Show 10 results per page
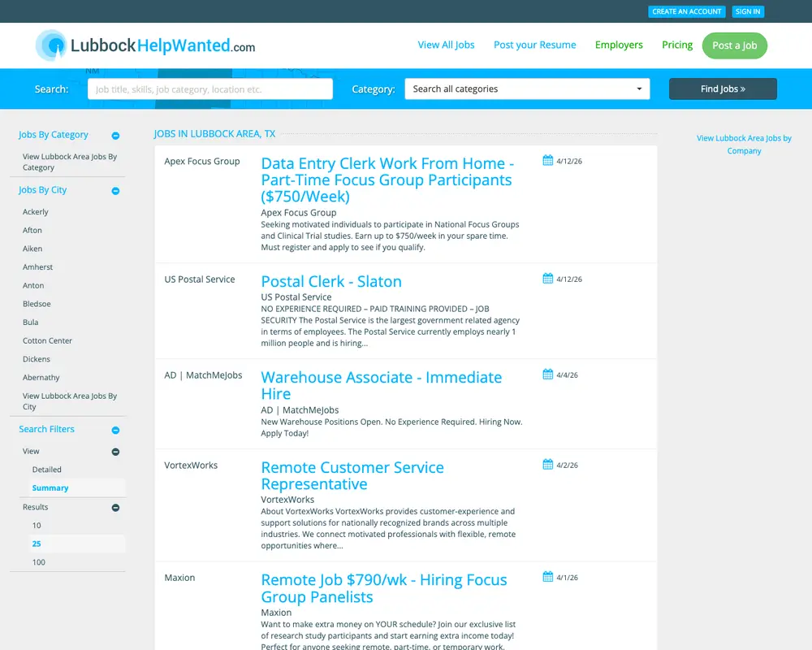The image size is (812, 650). tap(37, 526)
